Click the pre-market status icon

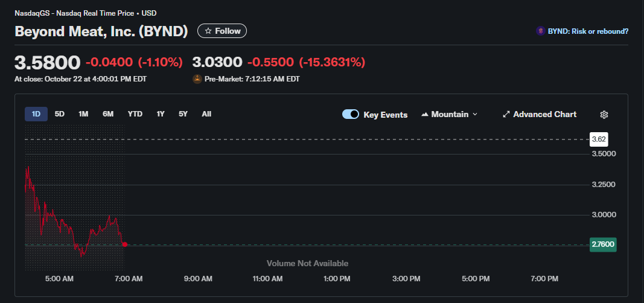197,79
